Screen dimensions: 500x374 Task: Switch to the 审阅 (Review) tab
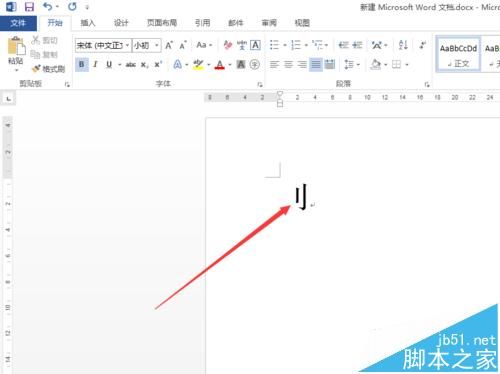[269, 23]
